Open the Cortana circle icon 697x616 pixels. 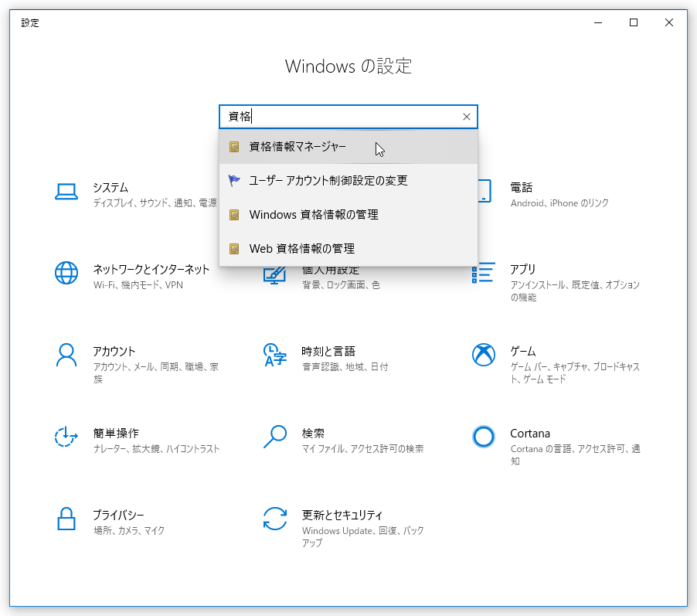[x=483, y=437]
